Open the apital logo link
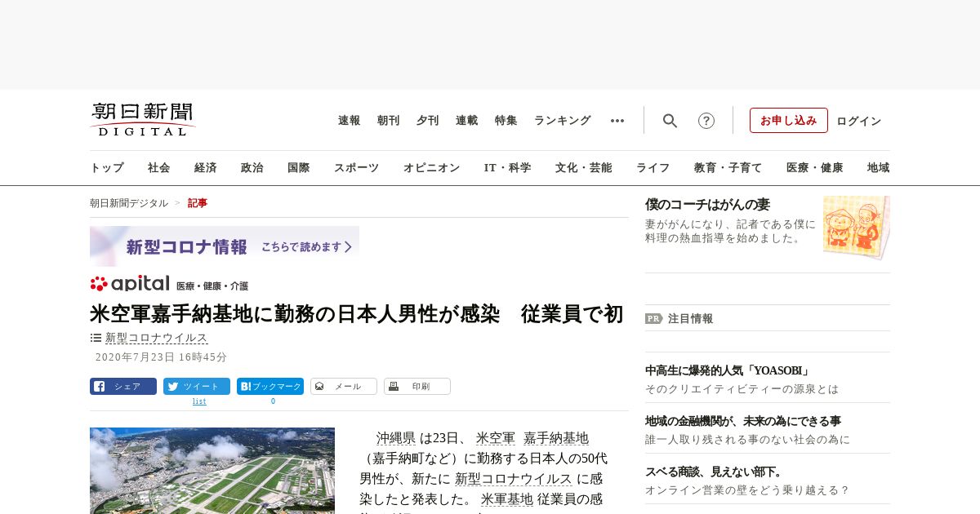The height and width of the screenshot is (514, 980). point(131,283)
